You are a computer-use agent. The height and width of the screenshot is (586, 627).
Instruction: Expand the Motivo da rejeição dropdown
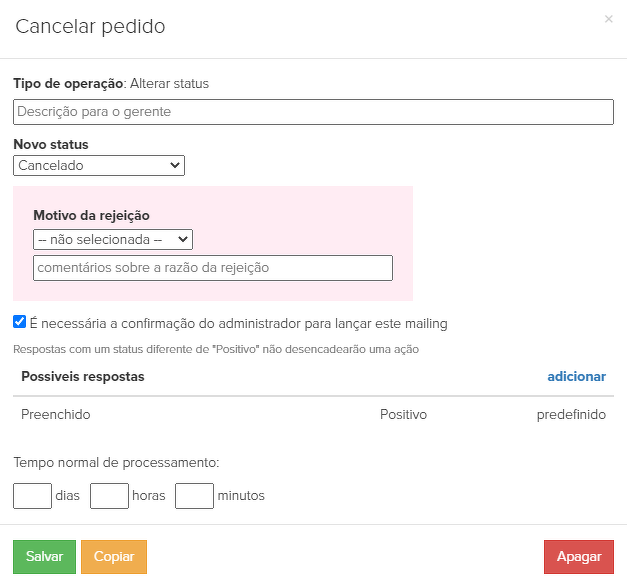pyautogui.click(x=112, y=239)
